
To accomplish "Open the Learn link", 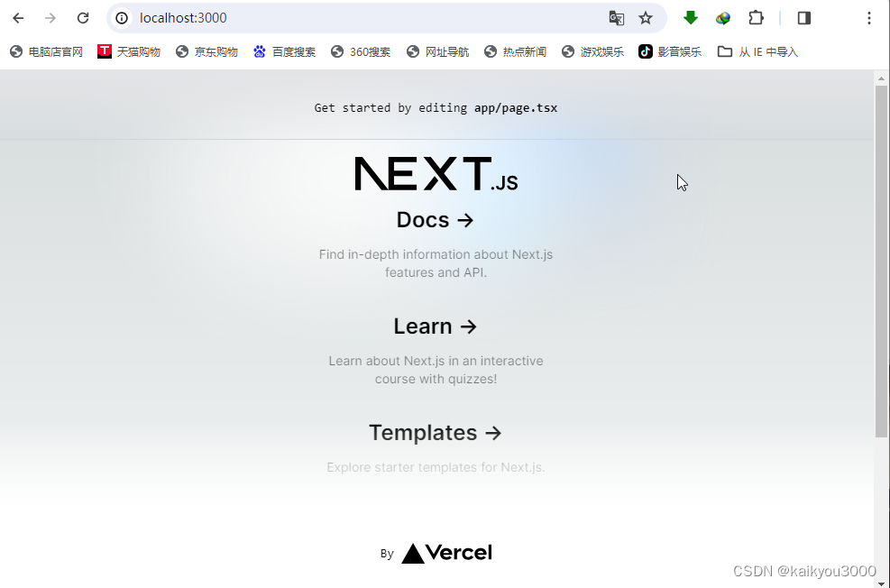I will pos(436,326).
